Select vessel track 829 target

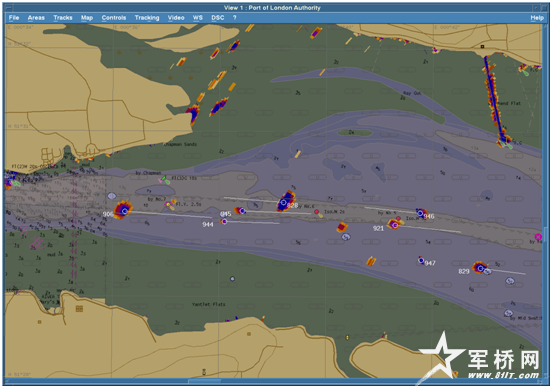point(480,269)
